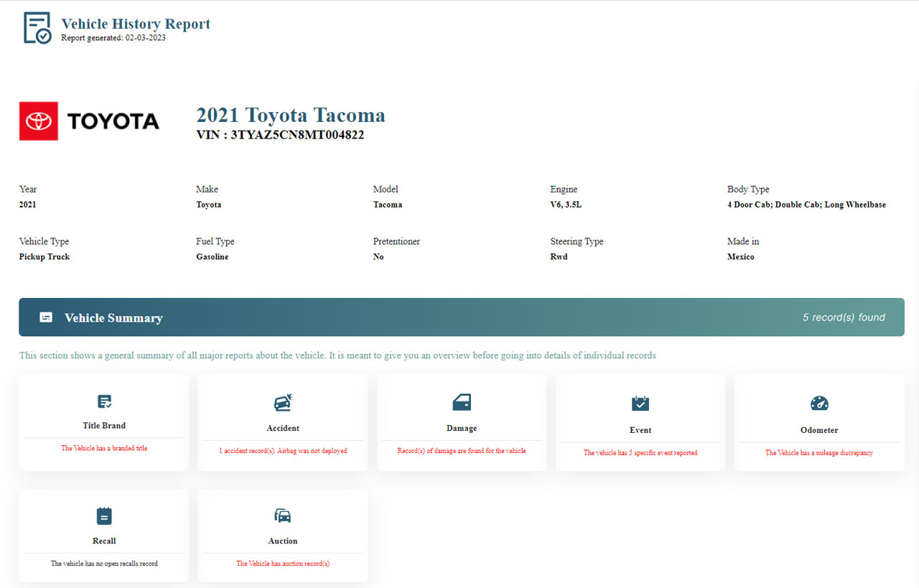Image resolution: width=919 pixels, height=588 pixels.
Task: Click the Pretentioner value No
Action: coord(378,257)
